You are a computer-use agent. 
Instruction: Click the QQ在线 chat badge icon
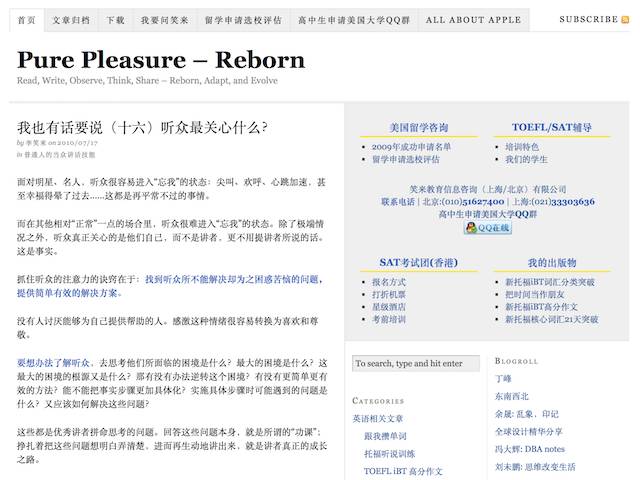pyautogui.click(x=487, y=228)
